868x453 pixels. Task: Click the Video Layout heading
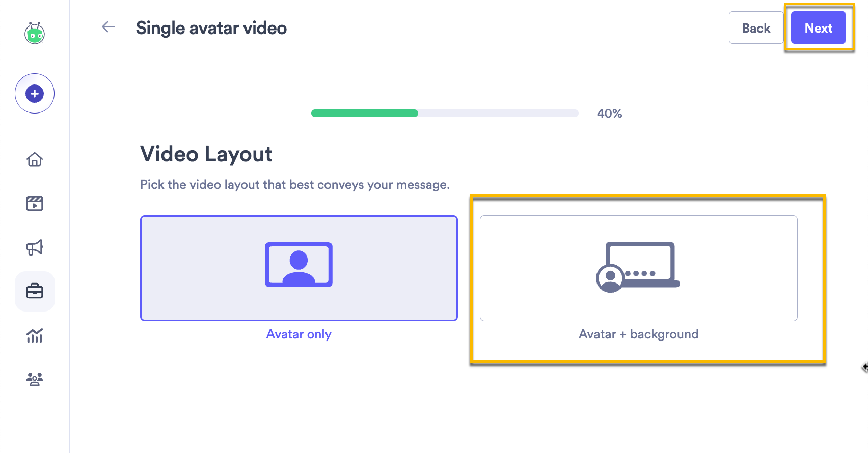[x=206, y=154]
